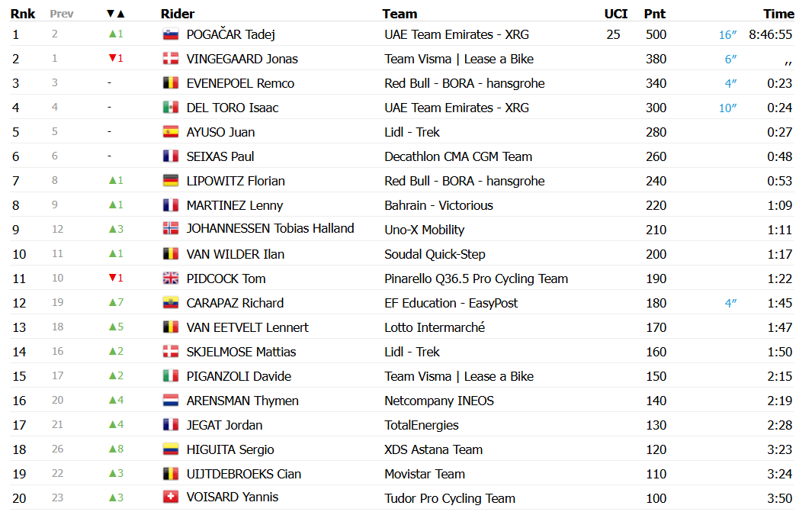Sort table by Time column header
This screenshot has height=512, width=812.
[778, 14]
